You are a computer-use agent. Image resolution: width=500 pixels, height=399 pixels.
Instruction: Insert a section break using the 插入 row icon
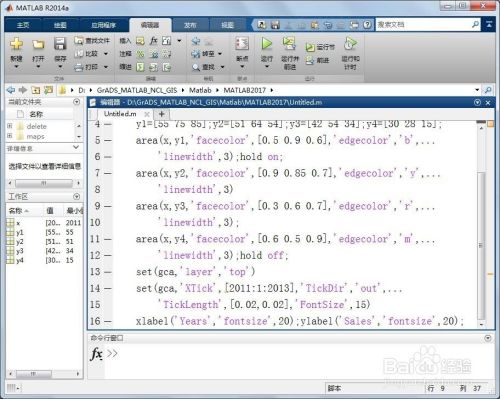click(x=140, y=41)
